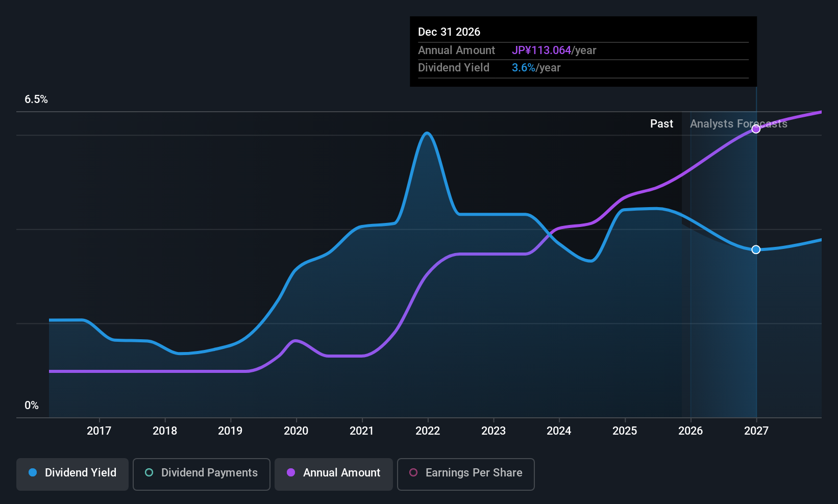838x504 pixels.
Task: Click the 2017 x-axis year label
Action: [x=99, y=431]
